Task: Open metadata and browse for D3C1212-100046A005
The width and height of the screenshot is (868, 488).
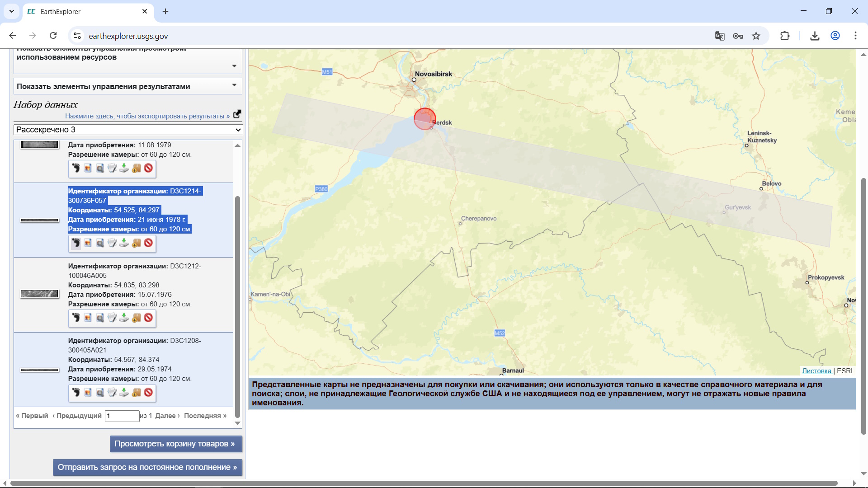Action: [x=100, y=318]
